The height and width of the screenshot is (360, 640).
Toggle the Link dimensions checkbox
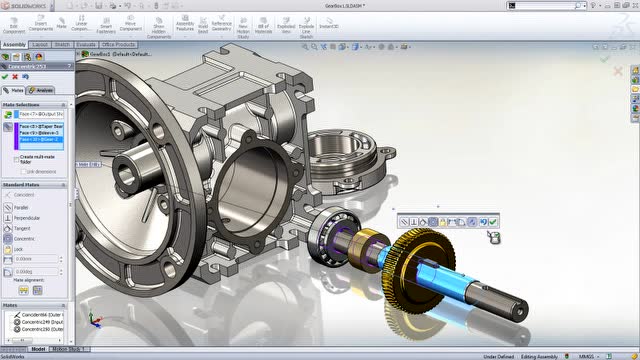click(x=23, y=172)
